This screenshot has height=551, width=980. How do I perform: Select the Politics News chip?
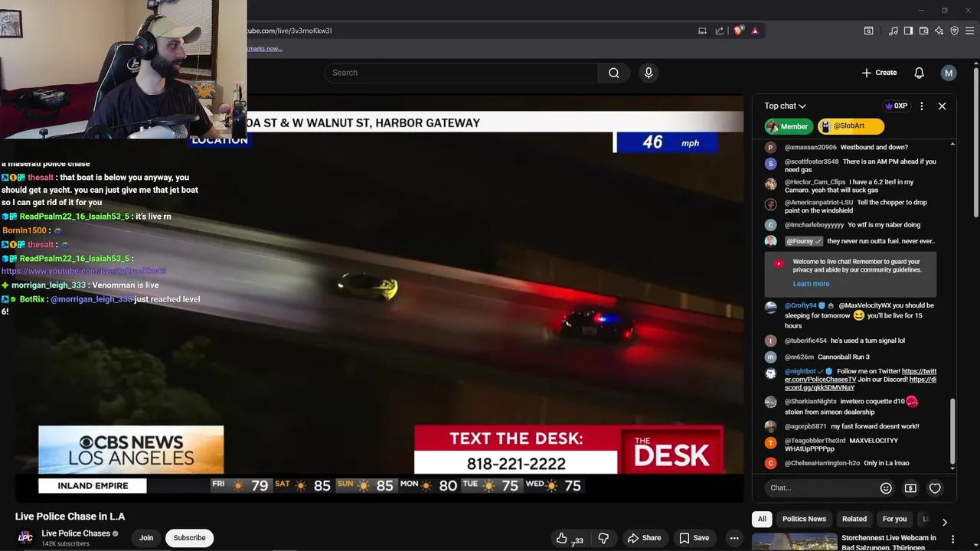point(804,519)
